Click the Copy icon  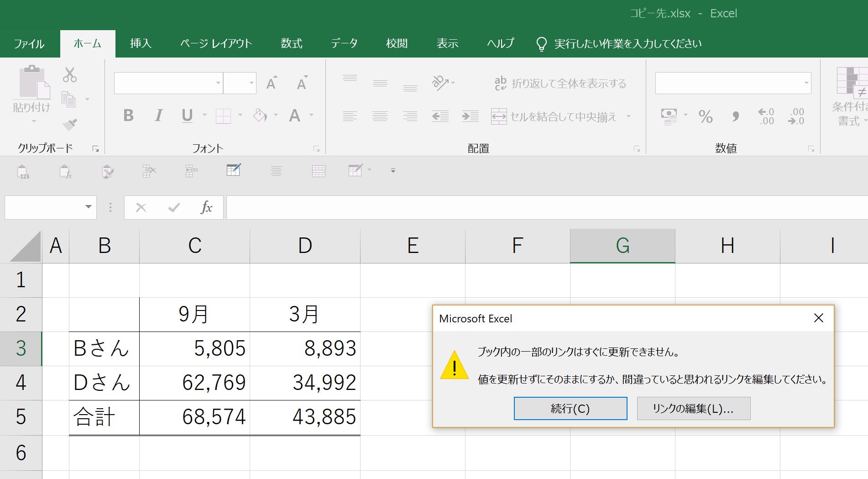point(69,99)
